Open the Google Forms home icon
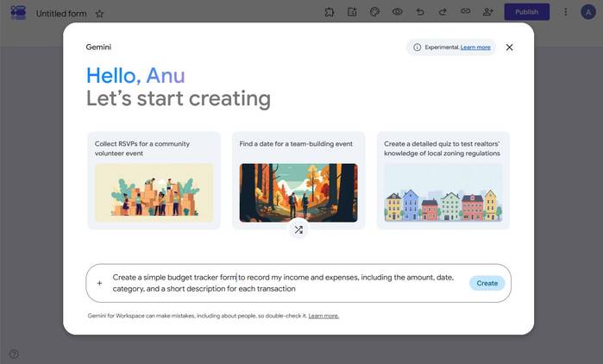 (x=18, y=12)
